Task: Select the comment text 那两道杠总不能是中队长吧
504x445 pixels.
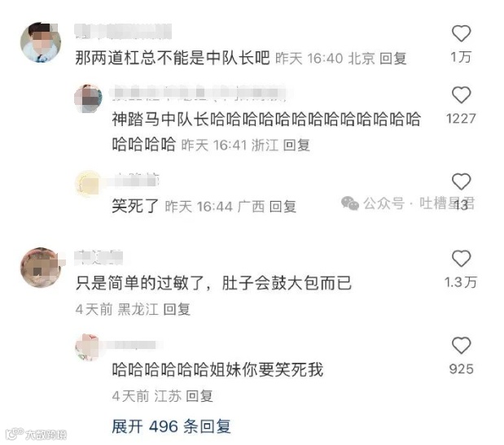Action: coord(173,58)
